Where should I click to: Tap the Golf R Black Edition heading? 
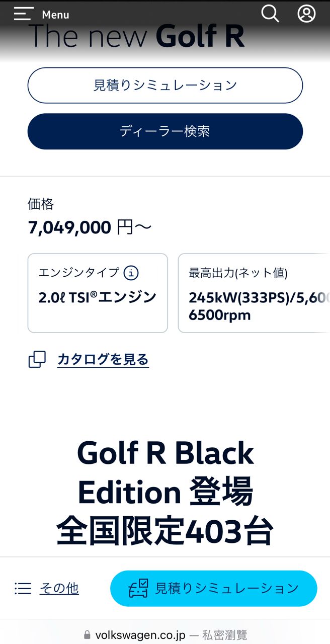tap(165, 493)
